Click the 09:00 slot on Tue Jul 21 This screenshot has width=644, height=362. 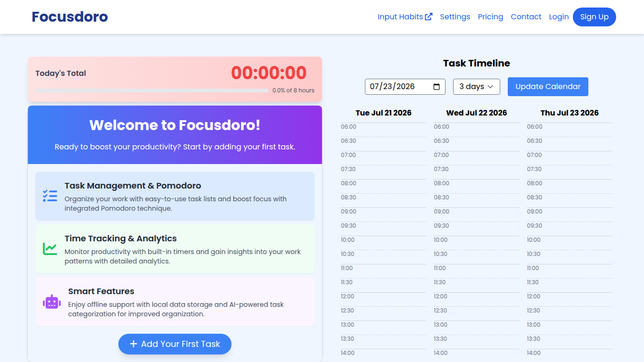tap(383, 214)
